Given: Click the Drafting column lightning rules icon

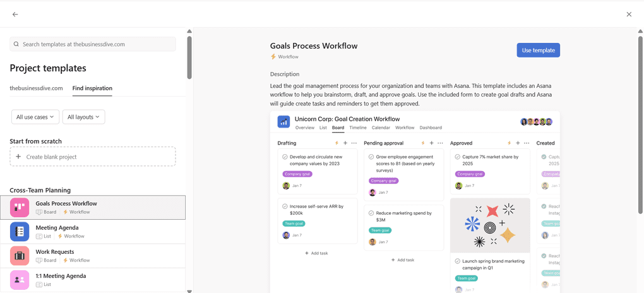Looking at the screenshot, I should tap(337, 143).
